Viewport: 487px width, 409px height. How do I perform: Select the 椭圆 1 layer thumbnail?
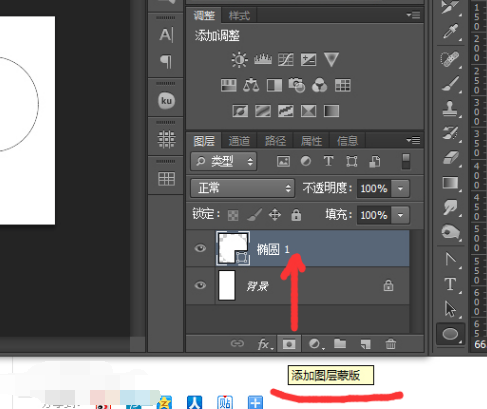click(233, 248)
